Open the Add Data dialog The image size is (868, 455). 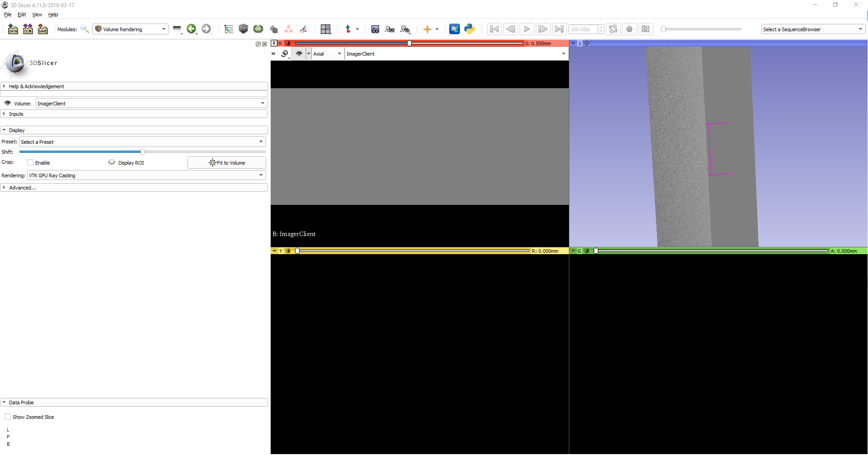point(13,28)
